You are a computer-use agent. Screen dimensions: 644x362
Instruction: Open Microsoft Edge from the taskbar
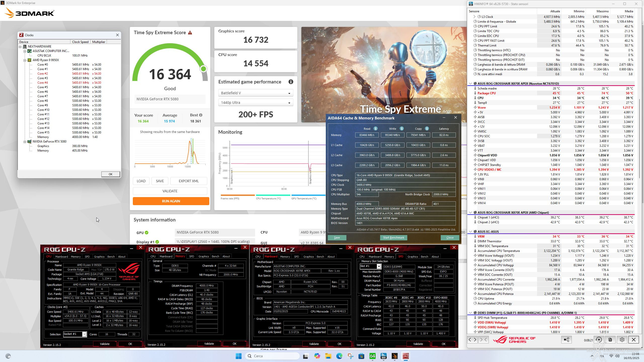click(339, 356)
